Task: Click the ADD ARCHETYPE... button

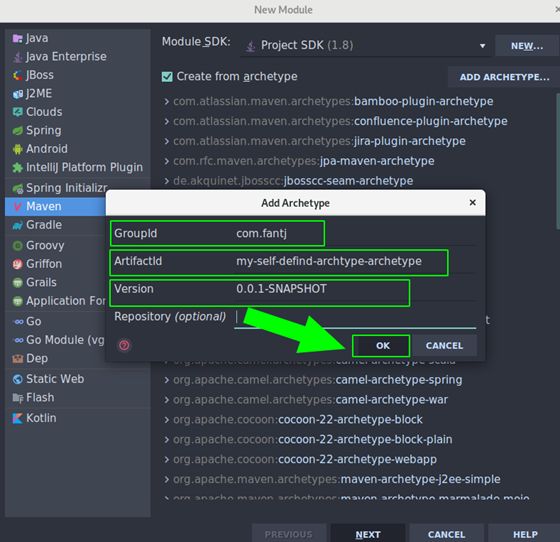Action: click(504, 77)
